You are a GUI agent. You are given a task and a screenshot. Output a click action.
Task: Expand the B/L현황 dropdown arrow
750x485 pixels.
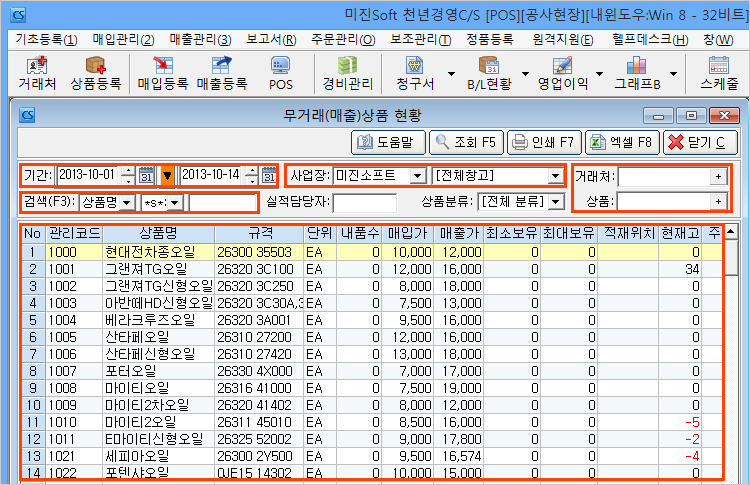coord(525,74)
